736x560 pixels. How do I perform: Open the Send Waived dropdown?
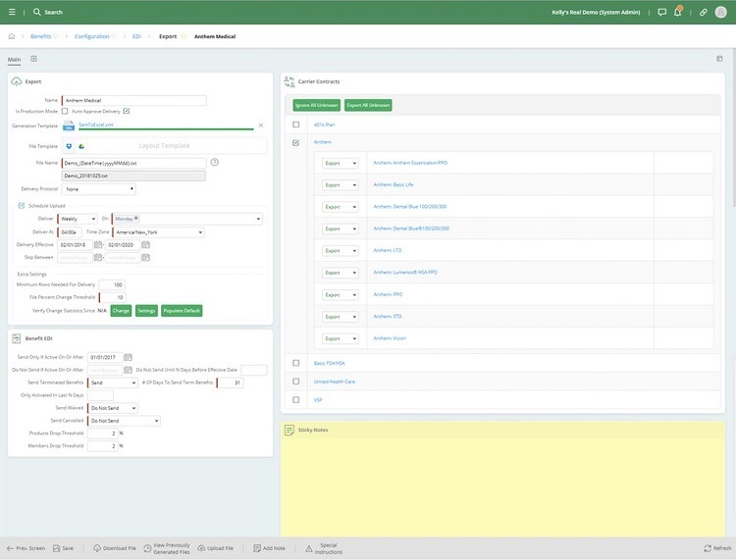(113, 408)
